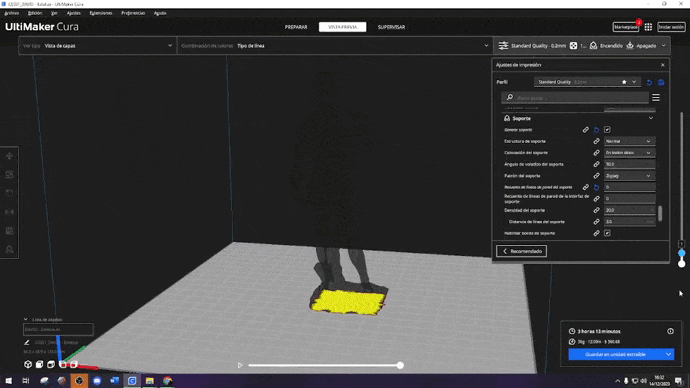Reset profile changes with blue arrow icon
690x388 pixels.
click(649, 82)
